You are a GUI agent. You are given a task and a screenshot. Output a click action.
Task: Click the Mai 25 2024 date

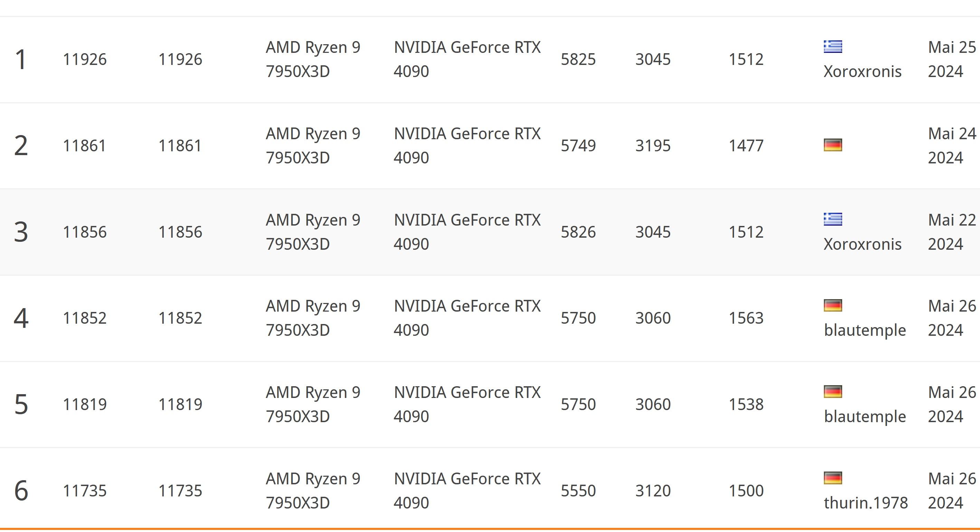click(x=951, y=59)
